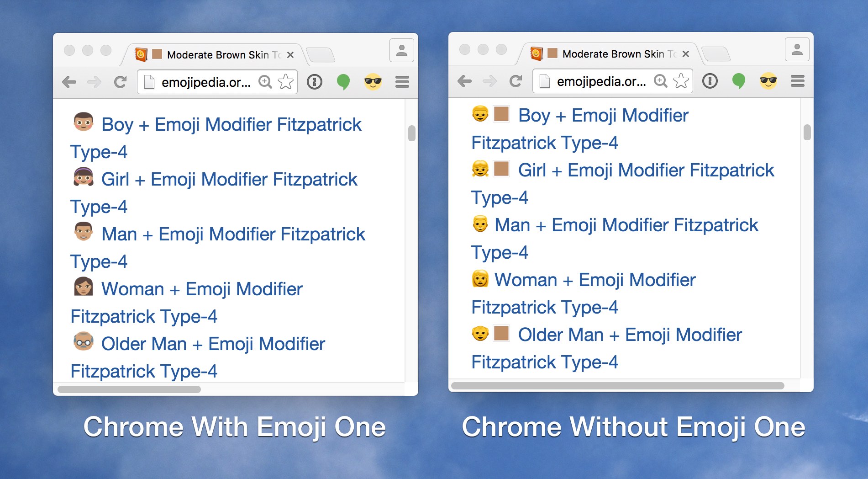
Task: Open a new tab in the right window
Action: (x=716, y=54)
